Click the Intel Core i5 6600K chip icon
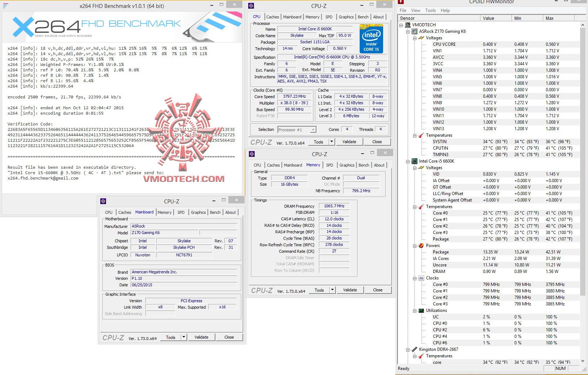 pos(415,161)
